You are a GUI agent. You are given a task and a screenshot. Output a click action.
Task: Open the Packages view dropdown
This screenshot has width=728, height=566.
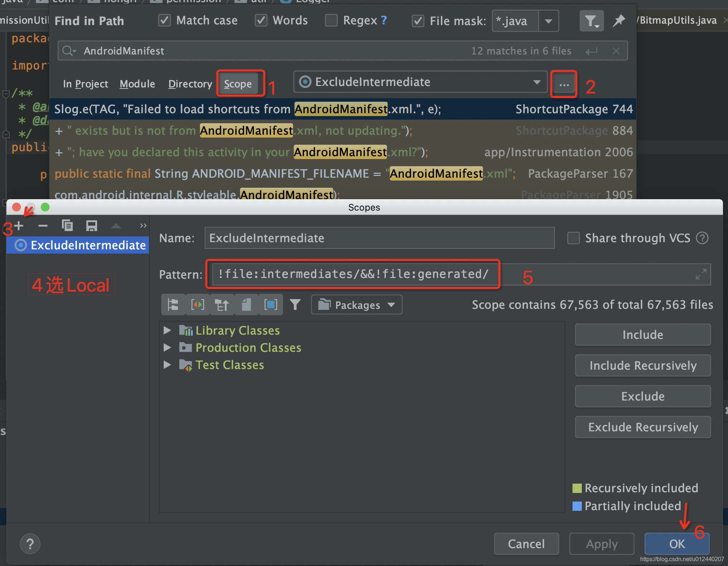click(356, 305)
